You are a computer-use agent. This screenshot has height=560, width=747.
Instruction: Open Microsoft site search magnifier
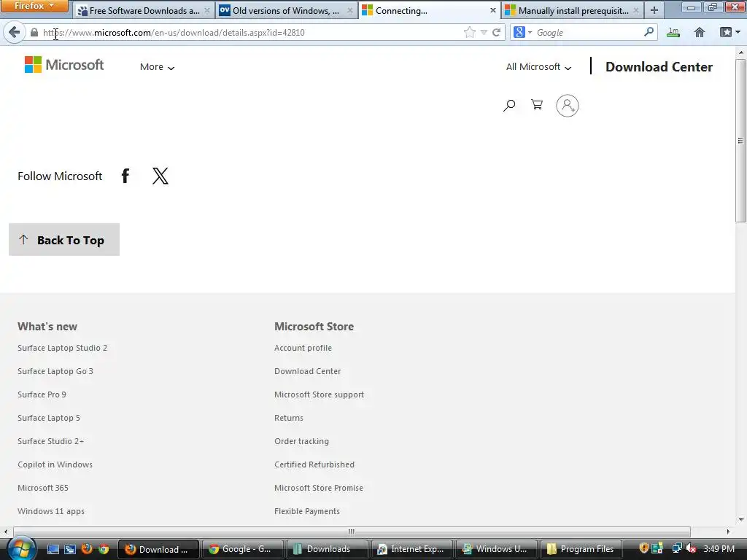point(509,105)
